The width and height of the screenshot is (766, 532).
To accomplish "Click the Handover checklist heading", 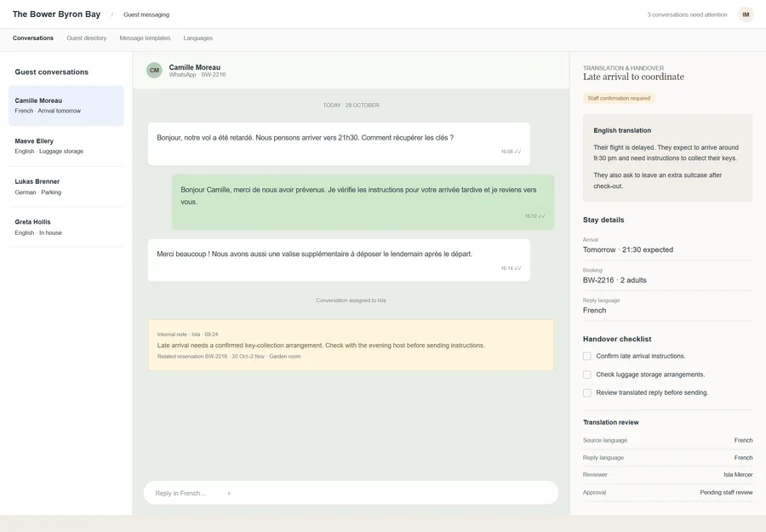I will 617,339.
